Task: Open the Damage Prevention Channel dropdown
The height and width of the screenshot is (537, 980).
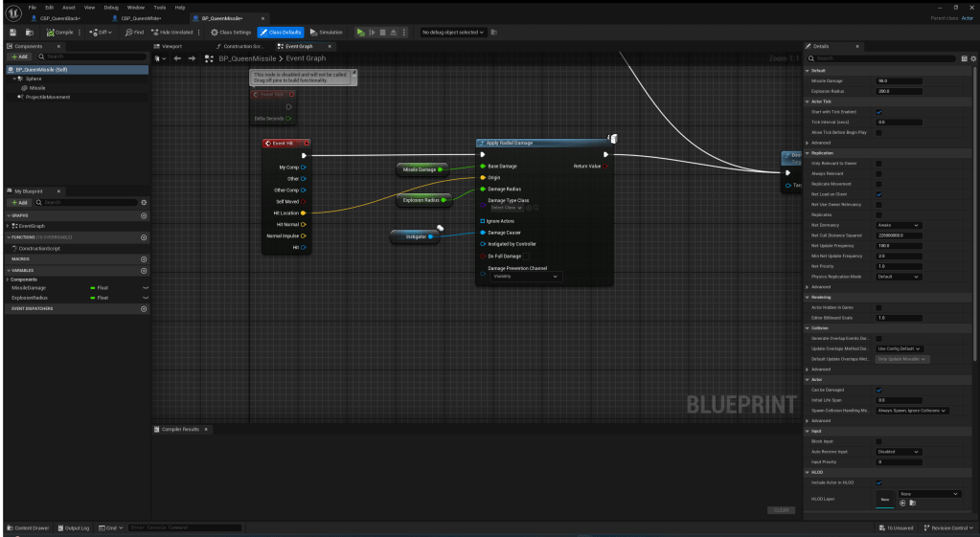Action: coord(525,276)
